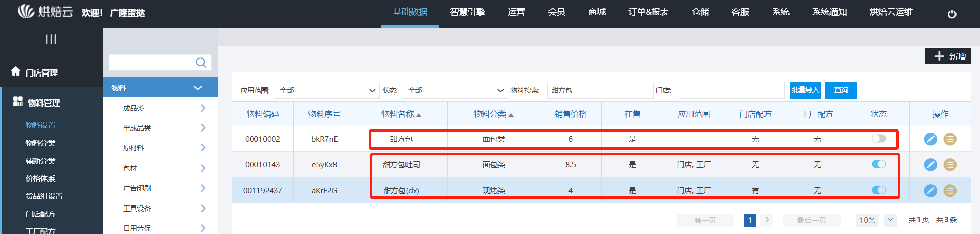The height and width of the screenshot is (234, 980).
Task: Open list details icon for 甜方包吐司 row
Action: (949, 165)
